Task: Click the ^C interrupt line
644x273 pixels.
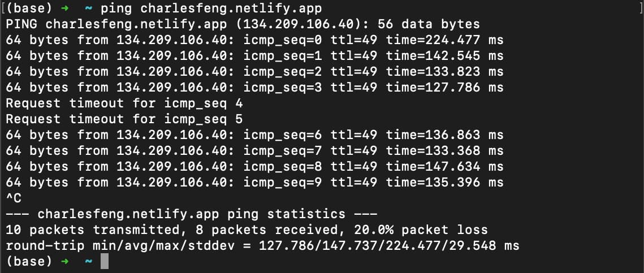Action: (14, 198)
